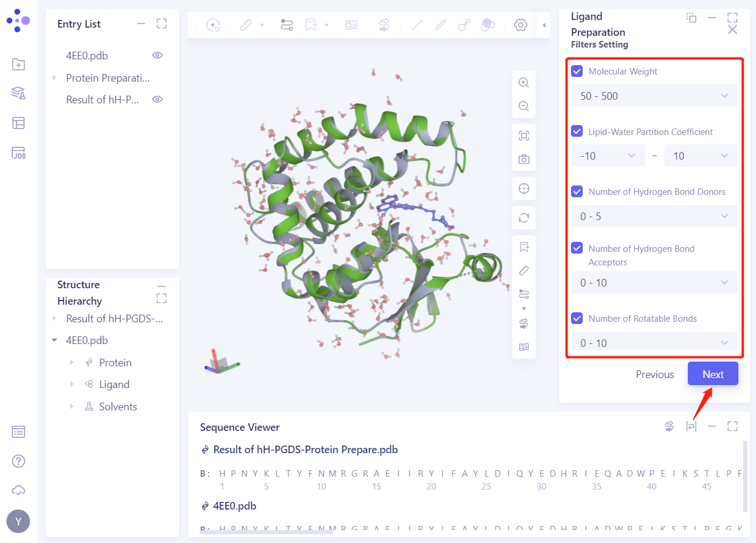Select Protein Preparation entry in Entry List
Image resolution: width=756 pixels, height=543 pixels.
107,78
